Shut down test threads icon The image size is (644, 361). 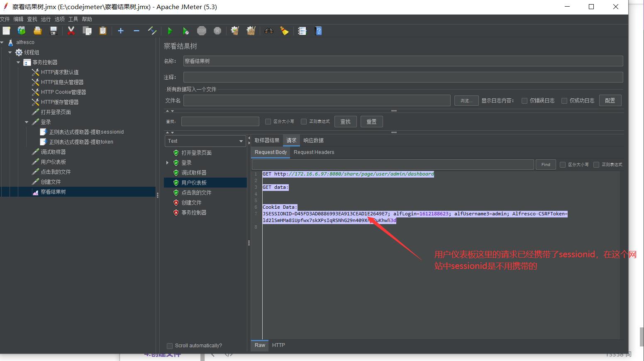pos(217,31)
